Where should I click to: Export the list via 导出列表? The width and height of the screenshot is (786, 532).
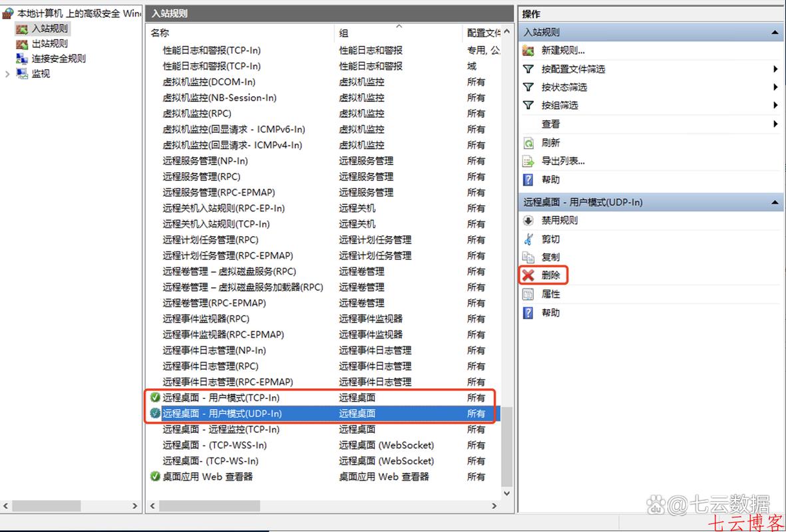click(561, 161)
